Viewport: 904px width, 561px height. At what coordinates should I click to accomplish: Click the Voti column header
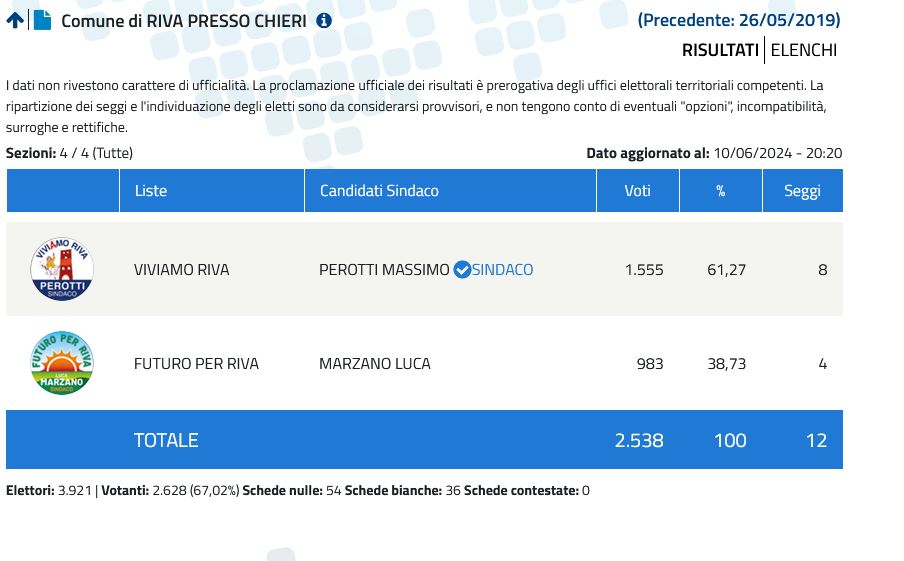click(x=637, y=191)
